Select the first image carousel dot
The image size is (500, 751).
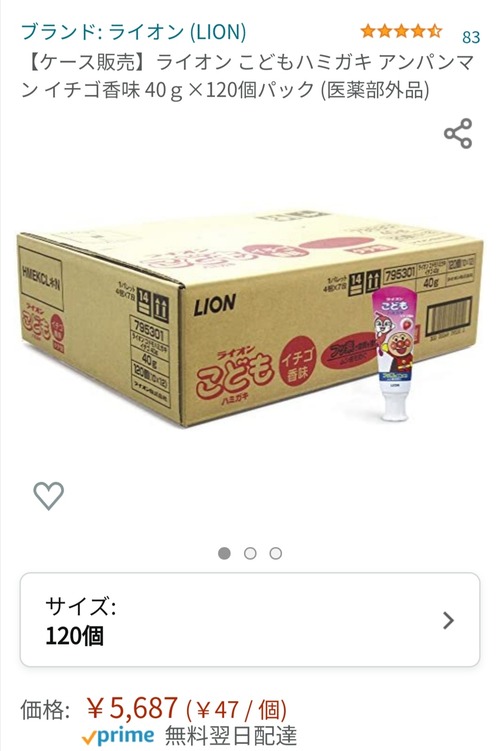[224, 553]
